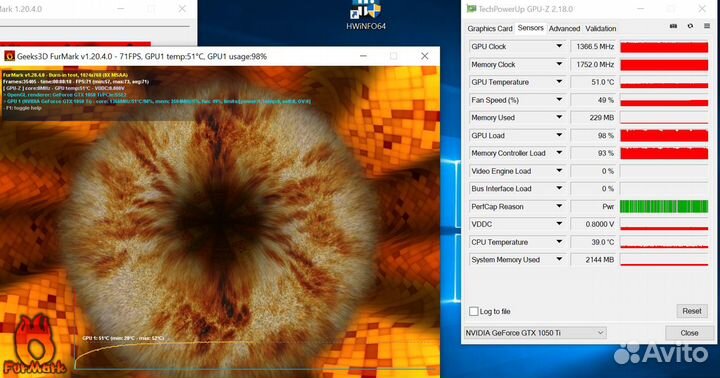
Task: Expand the Memory Used sensor dropdown
Action: point(559,118)
